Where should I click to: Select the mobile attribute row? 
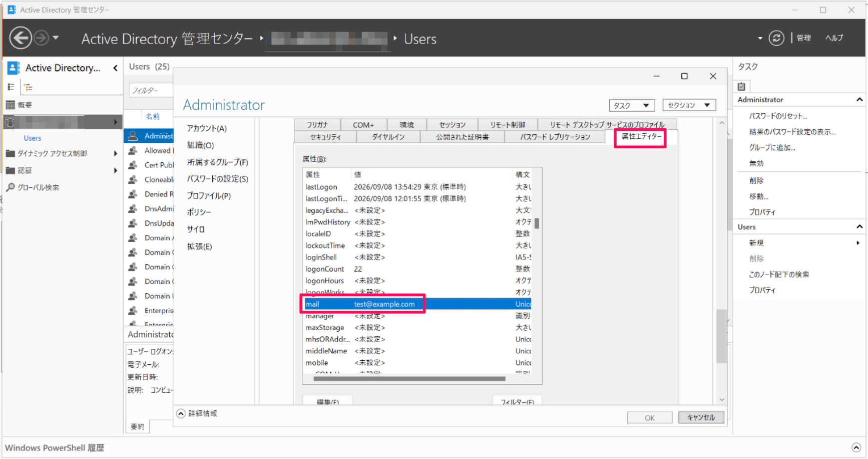(417, 363)
